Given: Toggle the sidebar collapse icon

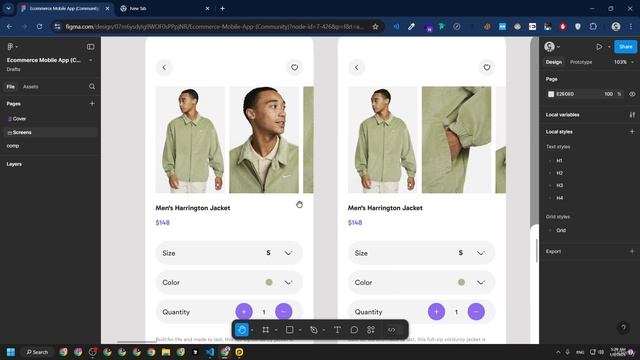Looking at the screenshot, I should pyautogui.click(x=91, y=47).
